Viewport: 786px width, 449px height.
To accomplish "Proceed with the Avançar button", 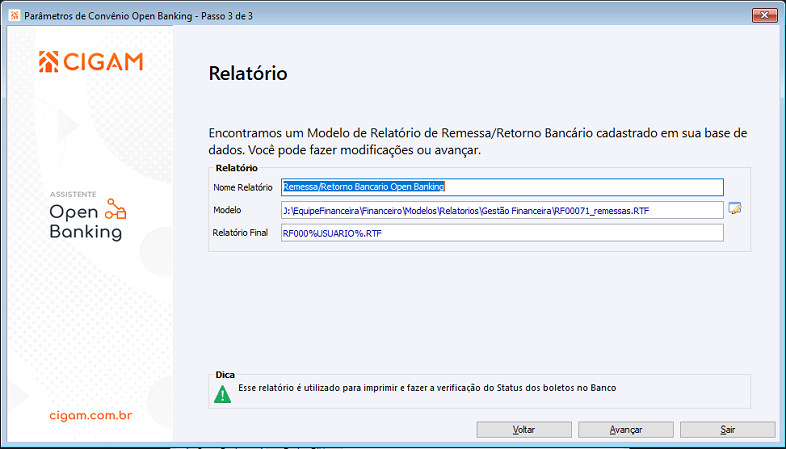I will tap(626, 429).
